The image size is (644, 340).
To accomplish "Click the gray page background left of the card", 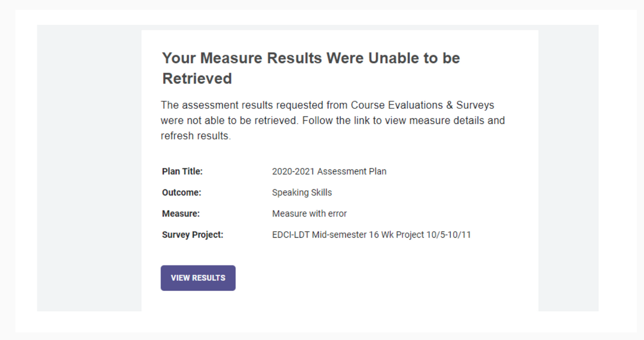I will tap(87, 168).
